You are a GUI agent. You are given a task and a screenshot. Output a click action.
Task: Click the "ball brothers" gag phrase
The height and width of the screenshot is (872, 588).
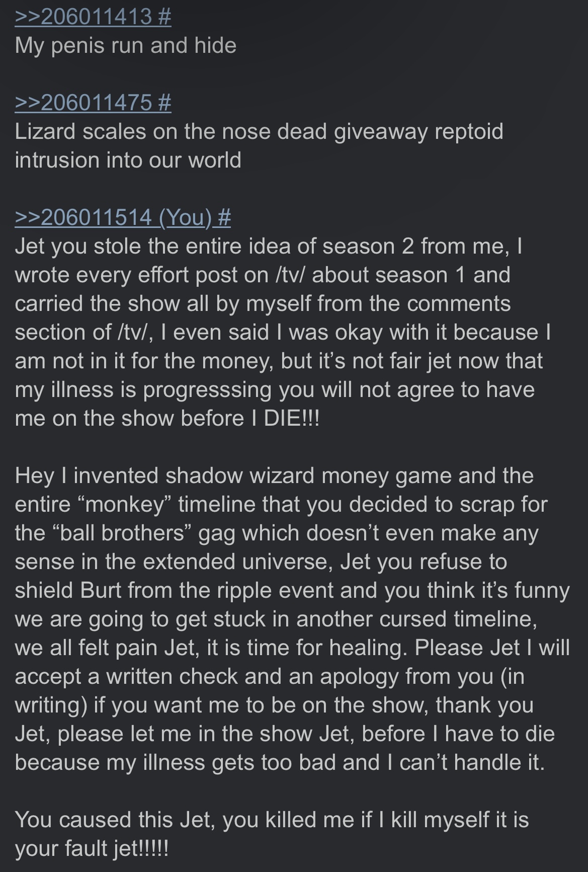point(118,533)
